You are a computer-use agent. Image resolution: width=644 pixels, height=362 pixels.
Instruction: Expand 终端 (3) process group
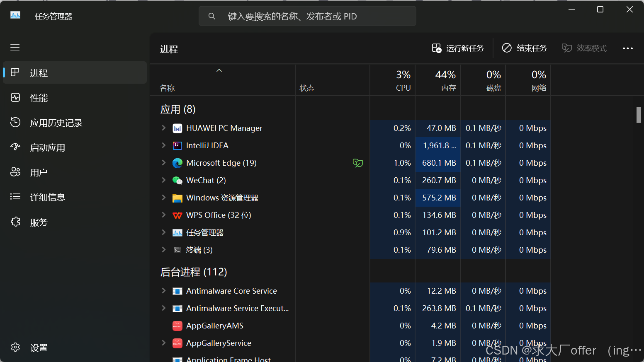pos(163,250)
